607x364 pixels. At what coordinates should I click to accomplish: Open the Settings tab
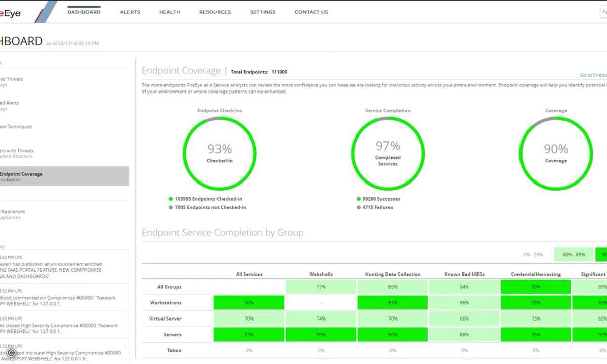(x=263, y=12)
